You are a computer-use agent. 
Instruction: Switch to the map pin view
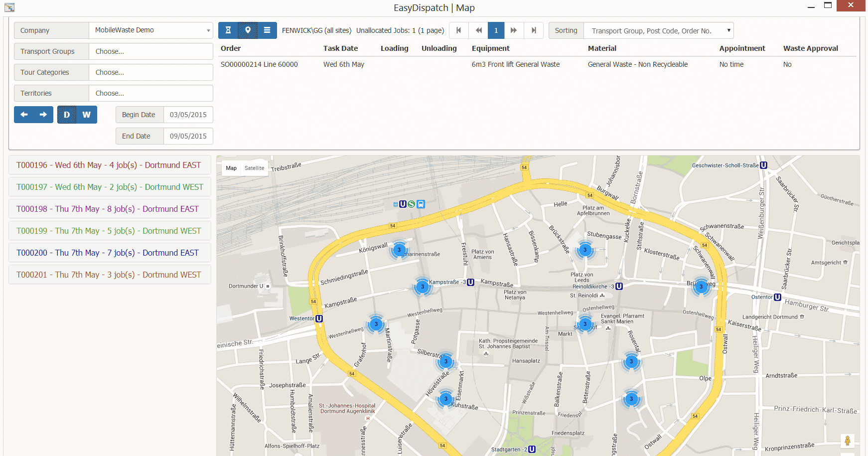248,30
